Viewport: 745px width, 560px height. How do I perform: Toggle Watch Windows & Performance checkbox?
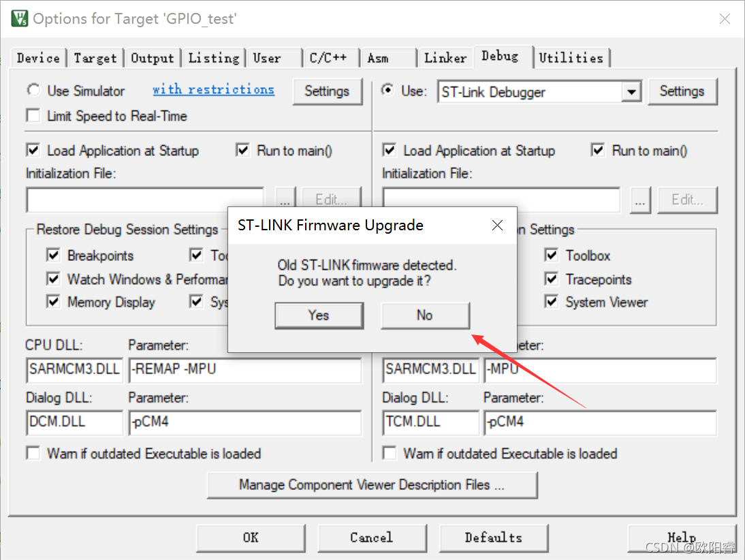click(53, 279)
